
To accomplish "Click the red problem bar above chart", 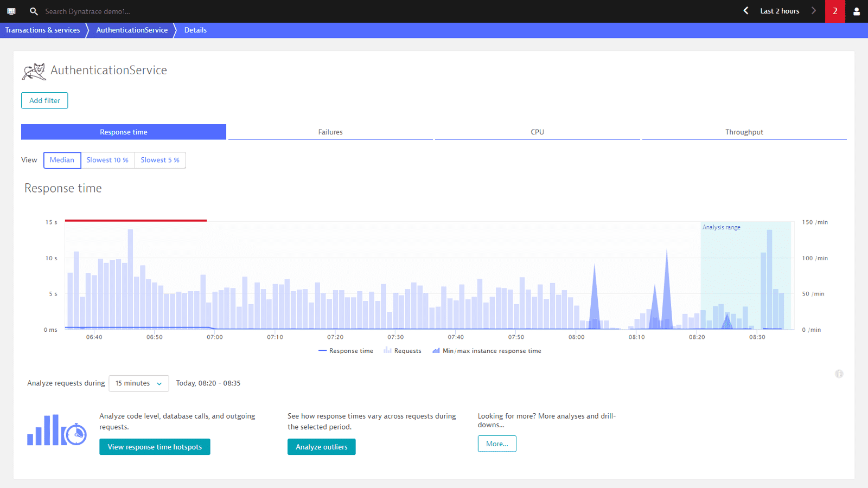I will (x=136, y=220).
